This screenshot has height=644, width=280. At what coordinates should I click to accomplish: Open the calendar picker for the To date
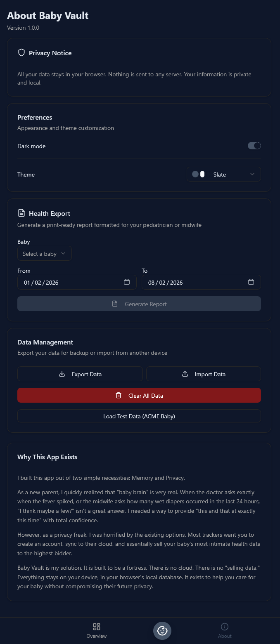click(x=251, y=282)
